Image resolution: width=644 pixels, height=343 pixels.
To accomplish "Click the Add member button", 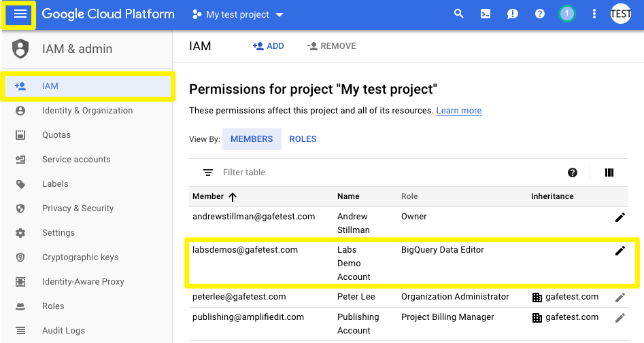I will [268, 46].
